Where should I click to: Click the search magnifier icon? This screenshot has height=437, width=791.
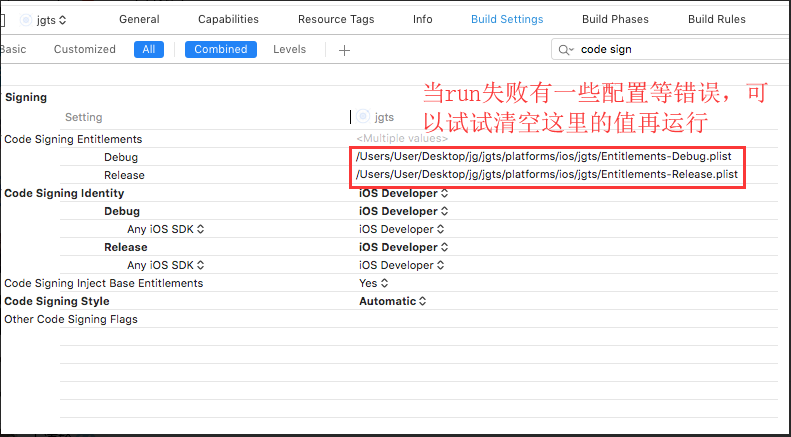566,50
